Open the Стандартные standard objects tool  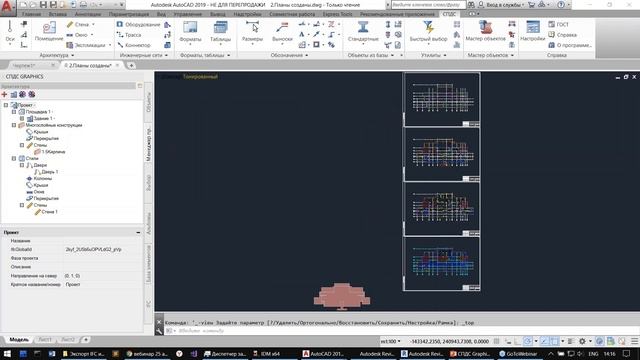(363, 32)
